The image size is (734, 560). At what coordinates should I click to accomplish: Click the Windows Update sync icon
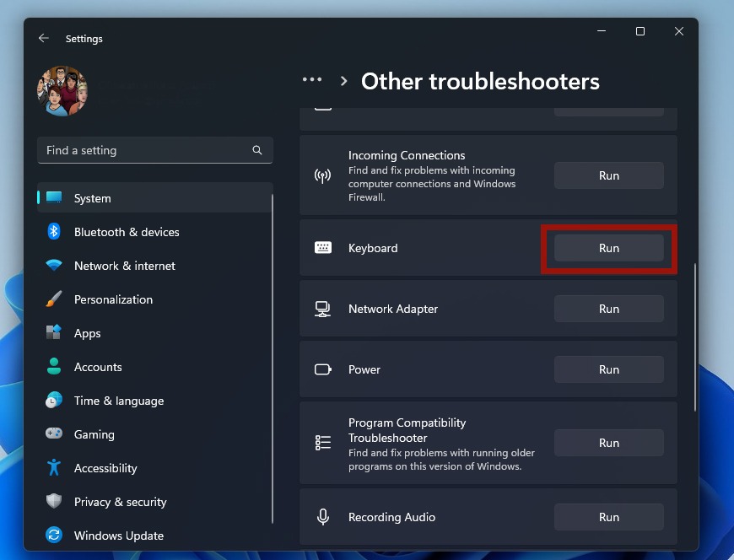[54, 536]
